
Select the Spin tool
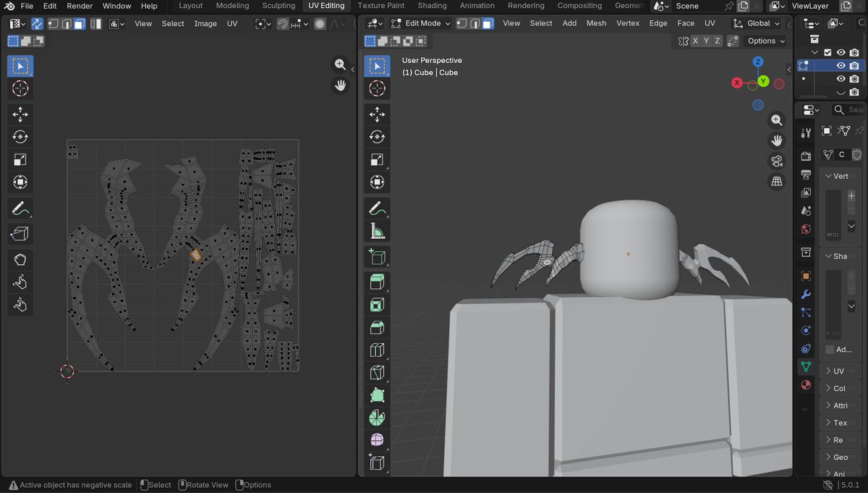[x=377, y=418]
